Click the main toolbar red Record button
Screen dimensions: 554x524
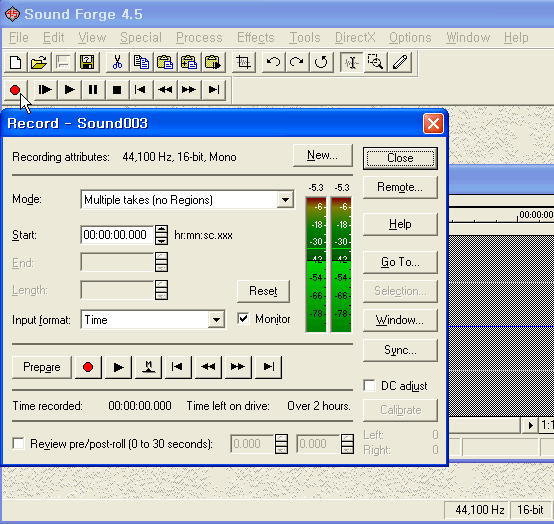point(15,90)
